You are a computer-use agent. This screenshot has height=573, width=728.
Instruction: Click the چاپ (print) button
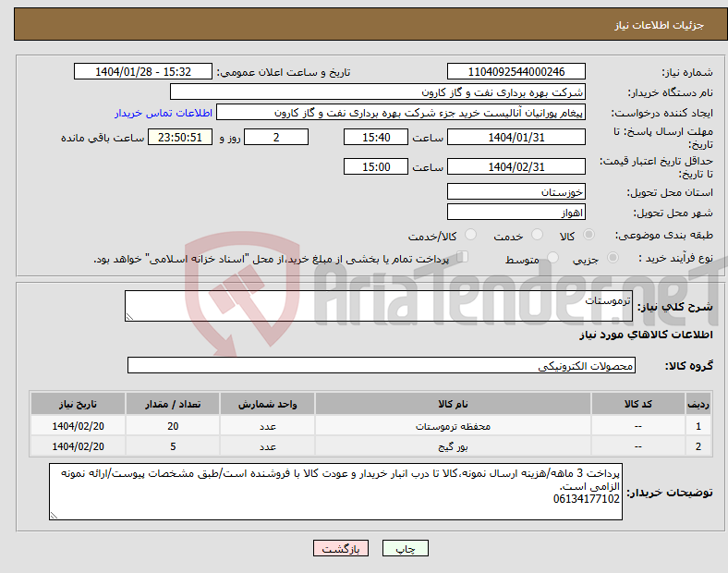405,548
